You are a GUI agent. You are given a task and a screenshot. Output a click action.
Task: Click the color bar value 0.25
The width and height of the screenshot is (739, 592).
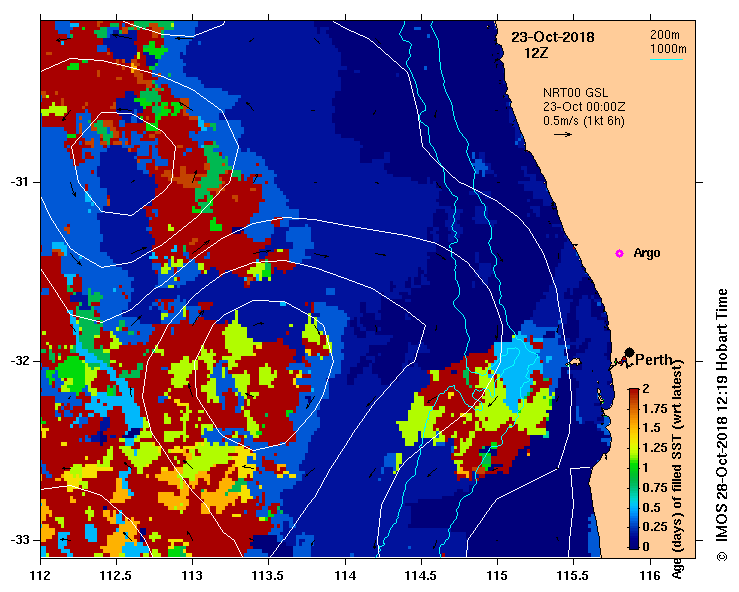pyautogui.click(x=655, y=526)
